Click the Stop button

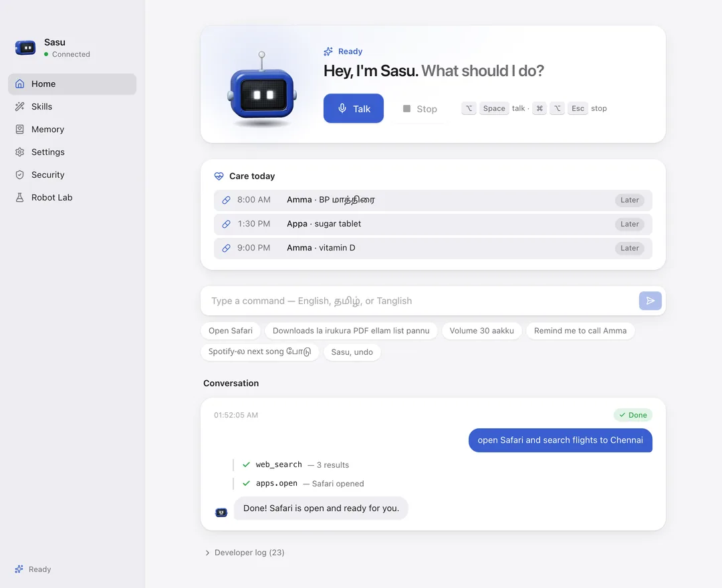420,109
